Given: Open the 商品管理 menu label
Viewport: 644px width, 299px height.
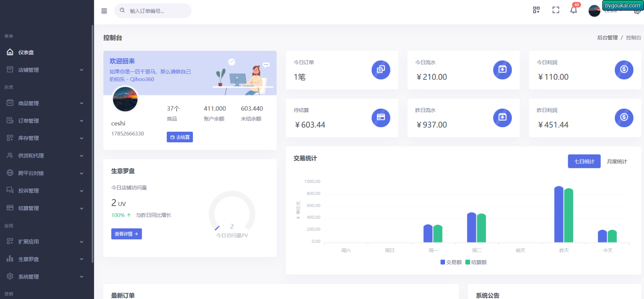Looking at the screenshot, I should click(28, 103).
